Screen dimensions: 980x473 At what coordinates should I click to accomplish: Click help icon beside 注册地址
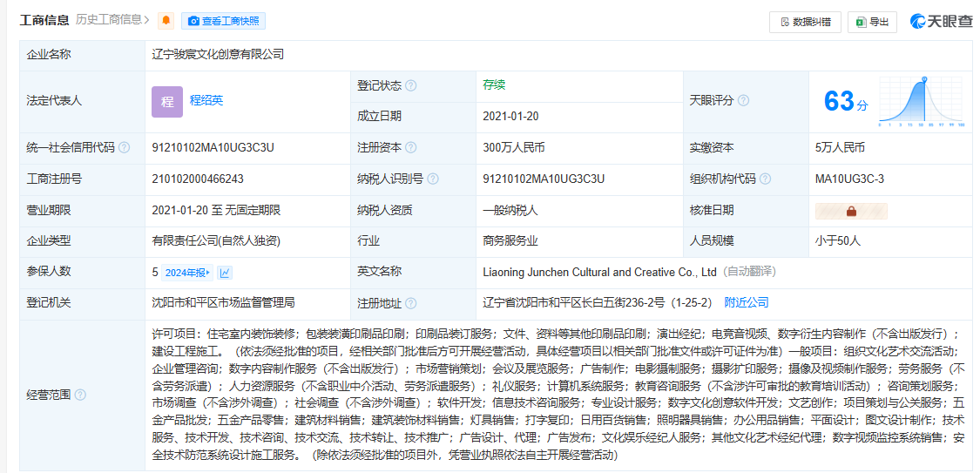(x=410, y=304)
